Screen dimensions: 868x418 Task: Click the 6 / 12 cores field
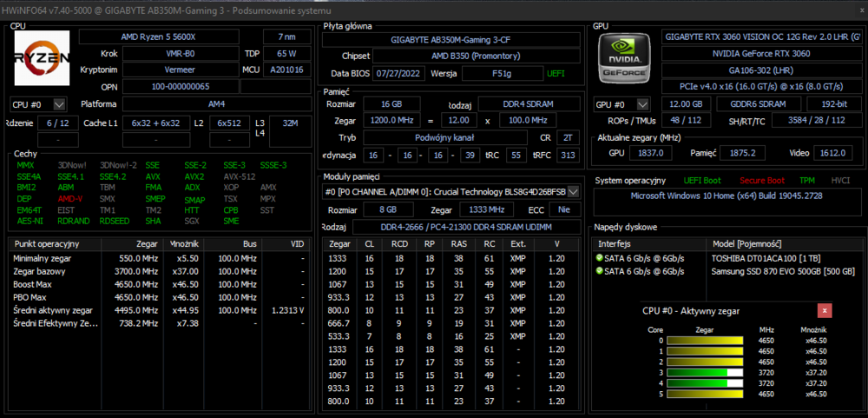[x=58, y=123]
